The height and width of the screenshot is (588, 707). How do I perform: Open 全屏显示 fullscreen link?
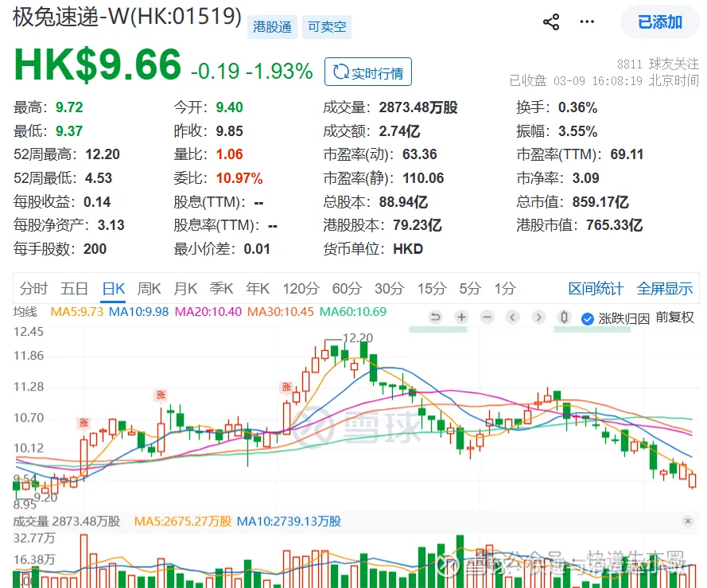coord(665,288)
